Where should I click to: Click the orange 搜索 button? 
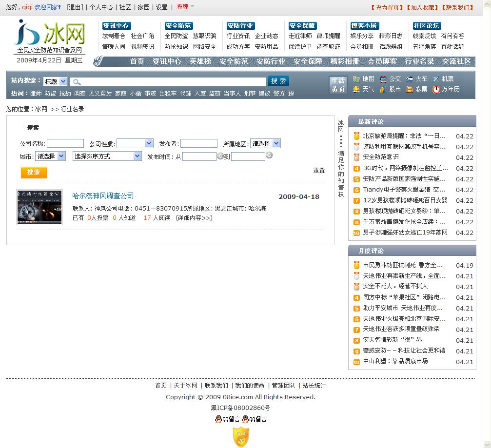pos(34,172)
